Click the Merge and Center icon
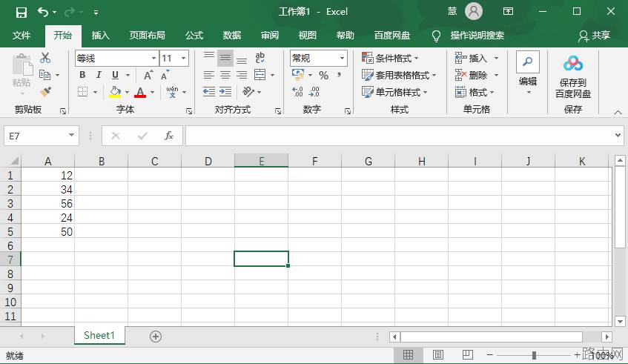Viewport: 628px width, 364px height. (x=260, y=75)
